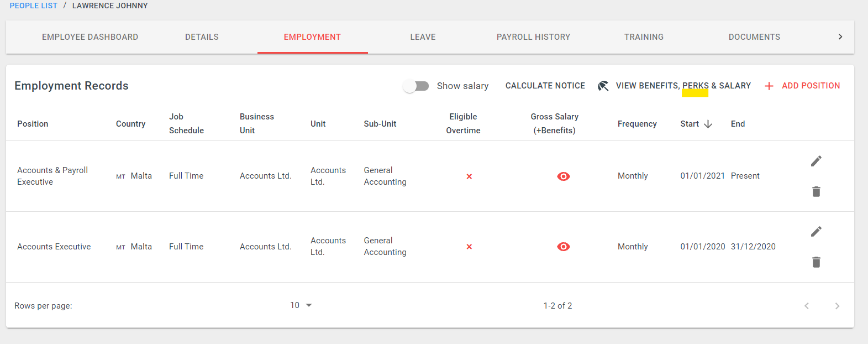Image resolution: width=868 pixels, height=344 pixels.
Task: Return to People List via breadcrumb
Action: (x=34, y=6)
